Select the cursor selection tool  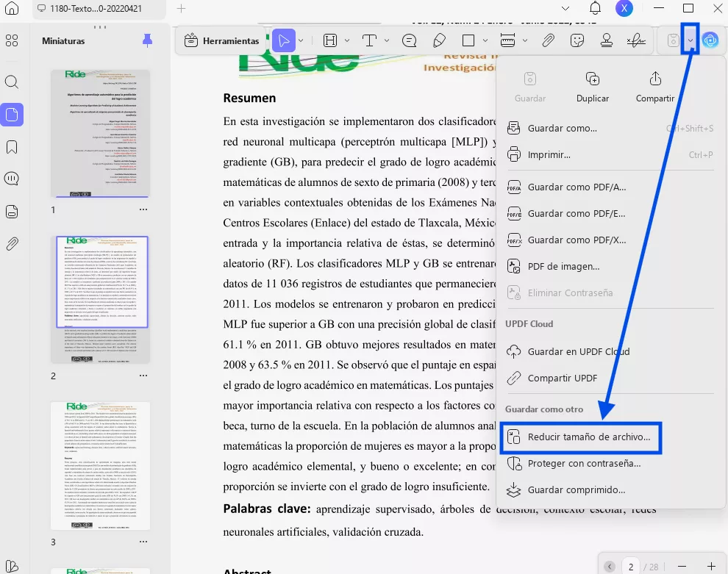284,41
